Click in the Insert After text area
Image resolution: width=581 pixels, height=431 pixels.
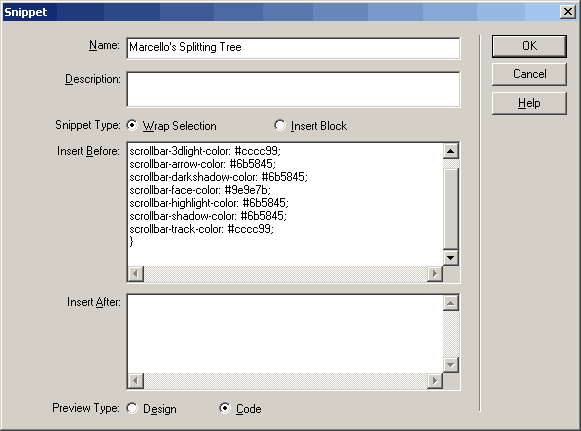(285, 334)
